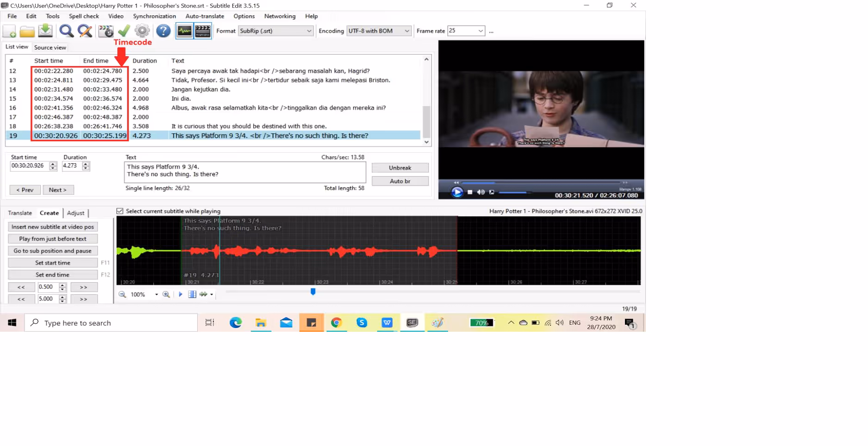Expand the Format SubRip dropdown
The image size is (868, 446).
pyautogui.click(x=309, y=31)
